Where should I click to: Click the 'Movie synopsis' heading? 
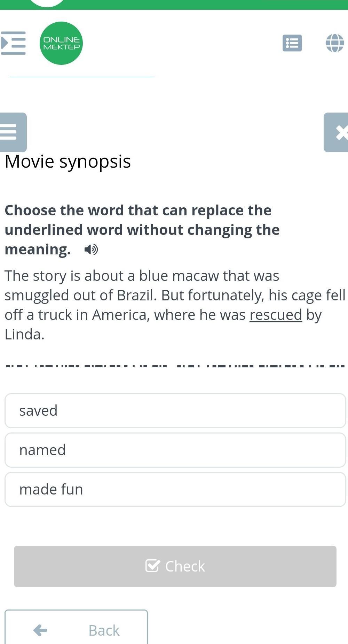(68, 161)
